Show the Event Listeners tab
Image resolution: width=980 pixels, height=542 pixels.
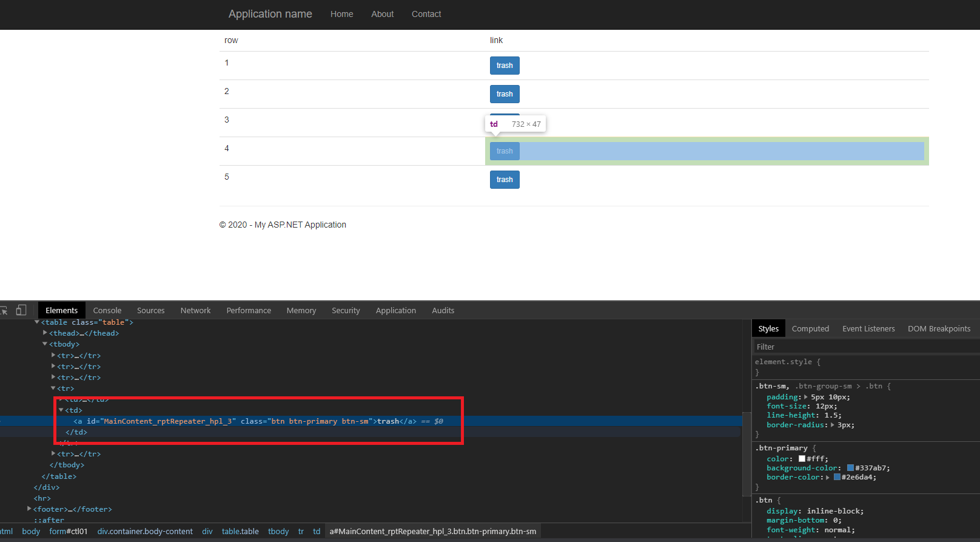pyautogui.click(x=868, y=328)
